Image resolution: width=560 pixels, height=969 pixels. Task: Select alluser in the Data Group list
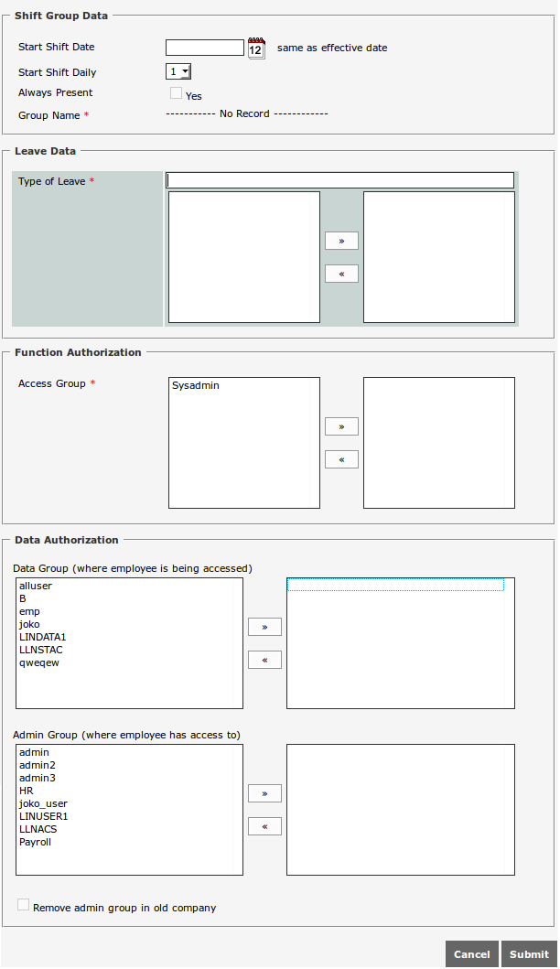pos(35,587)
